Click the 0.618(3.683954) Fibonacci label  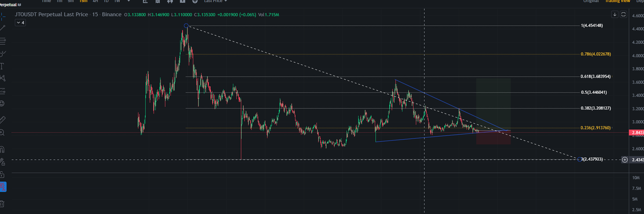pyautogui.click(x=596, y=77)
